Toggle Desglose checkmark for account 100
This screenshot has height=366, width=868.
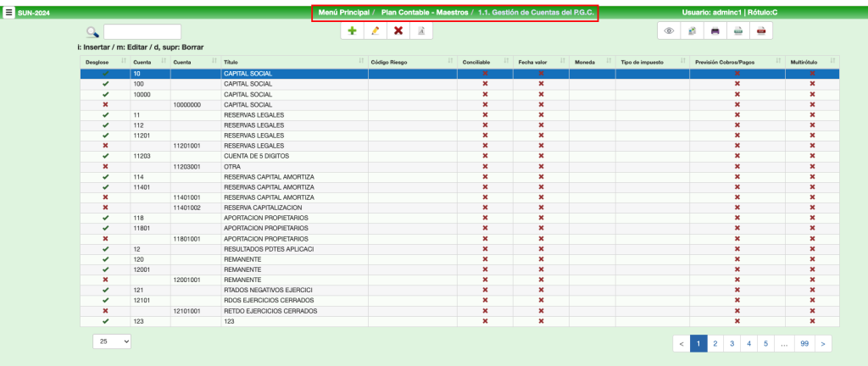pyautogui.click(x=105, y=85)
